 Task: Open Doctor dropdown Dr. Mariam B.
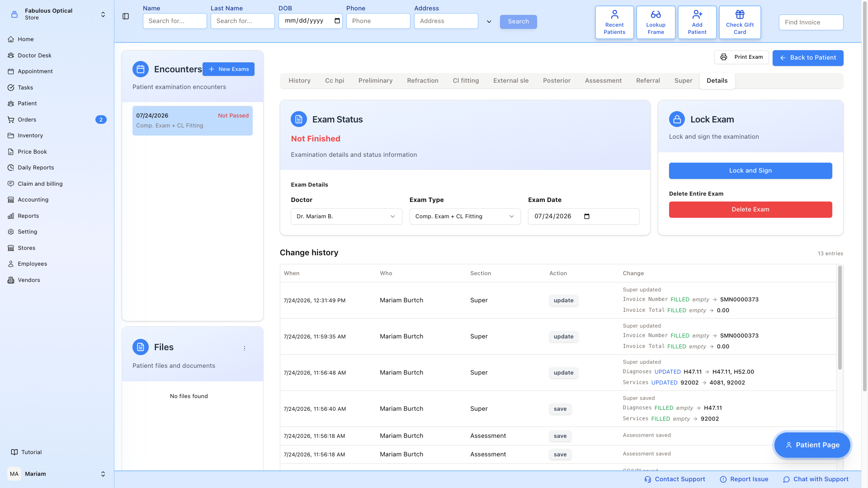click(x=346, y=216)
